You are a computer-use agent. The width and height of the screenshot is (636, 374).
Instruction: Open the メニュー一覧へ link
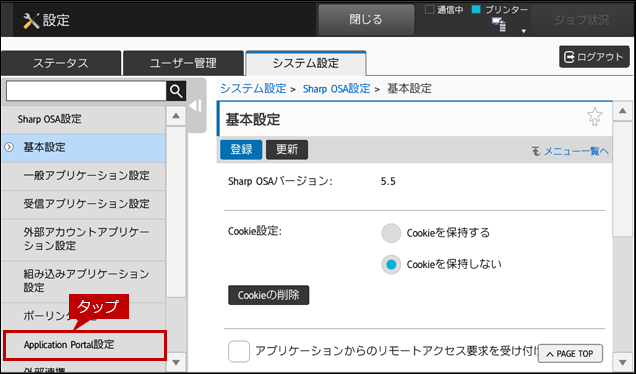[571, 151]
